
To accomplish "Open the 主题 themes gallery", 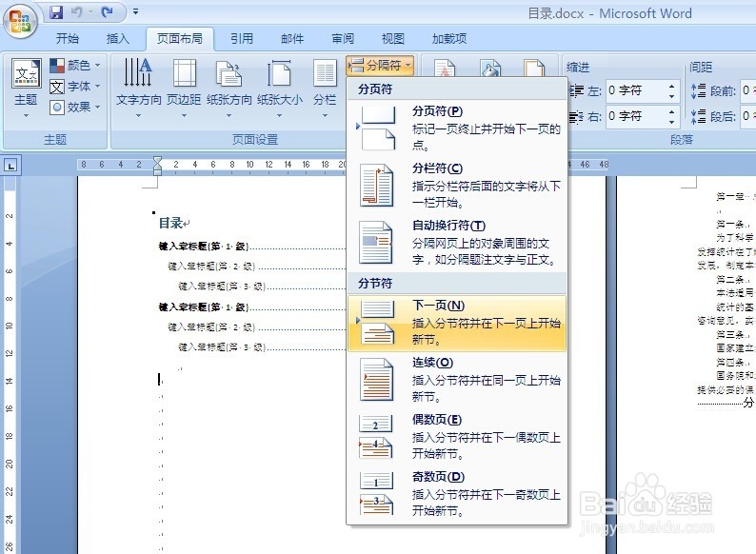I will click(x=26, y=89).
